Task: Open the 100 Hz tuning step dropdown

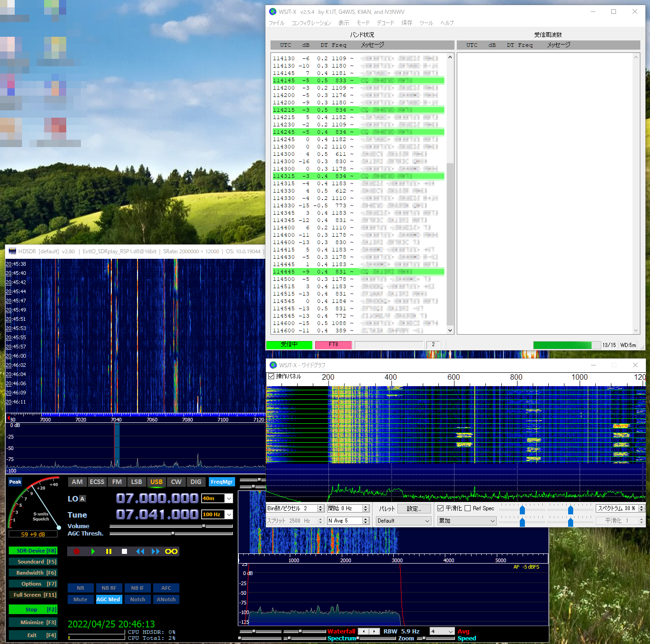Action: pyautogui.click(x=229, y=514)
